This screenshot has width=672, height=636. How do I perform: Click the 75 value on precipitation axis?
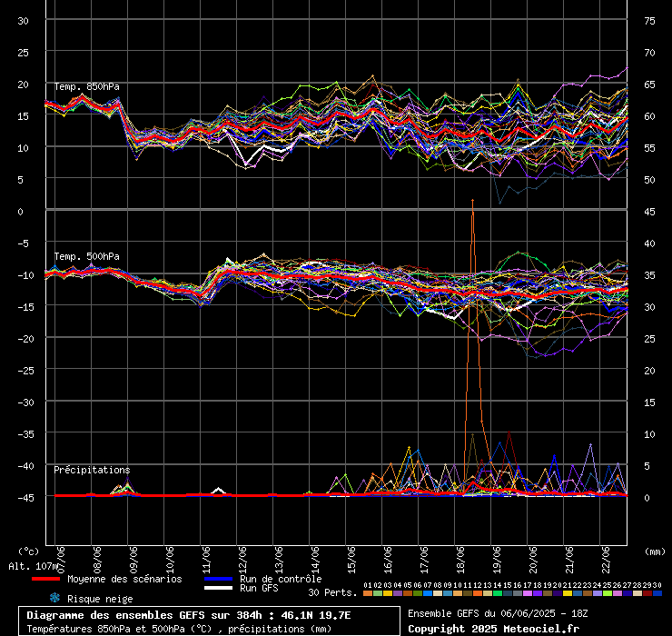[x=649, y=21]
